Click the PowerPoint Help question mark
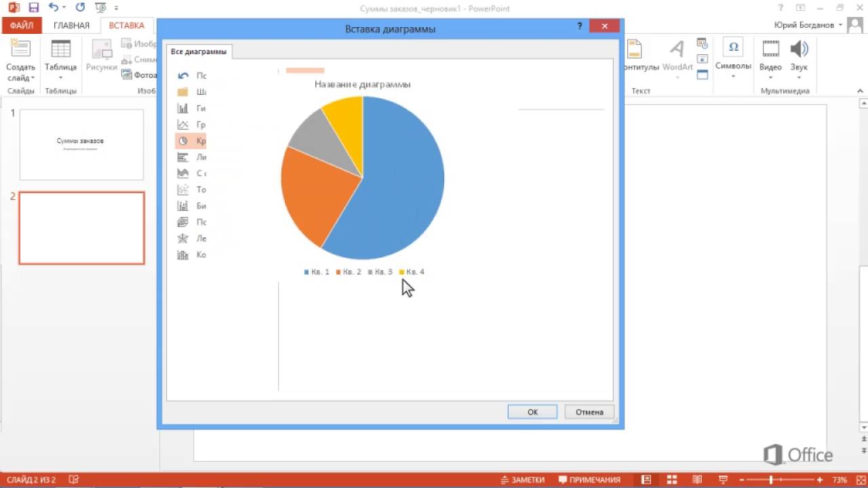The height and width of the screenshot is (488, 868). coord(782,8)
